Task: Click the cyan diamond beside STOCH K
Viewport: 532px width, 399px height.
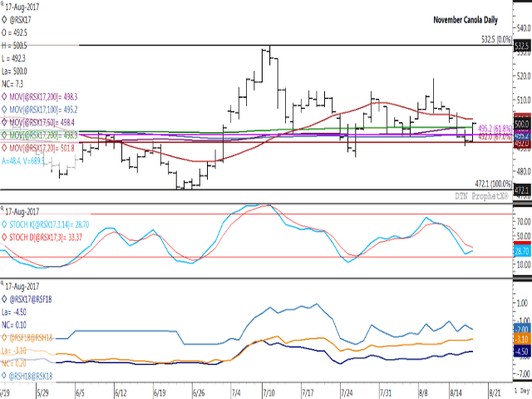Action: tap(4, 224)
